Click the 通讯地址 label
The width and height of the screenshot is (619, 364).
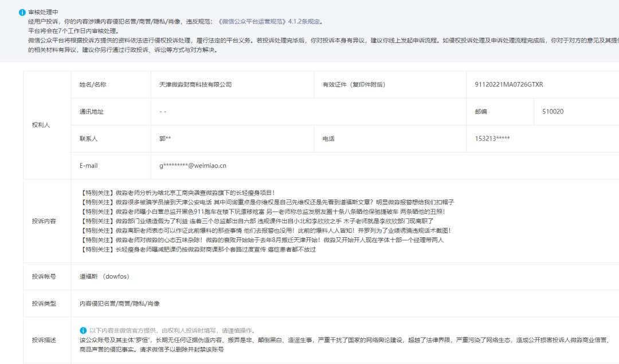[92, 112]
